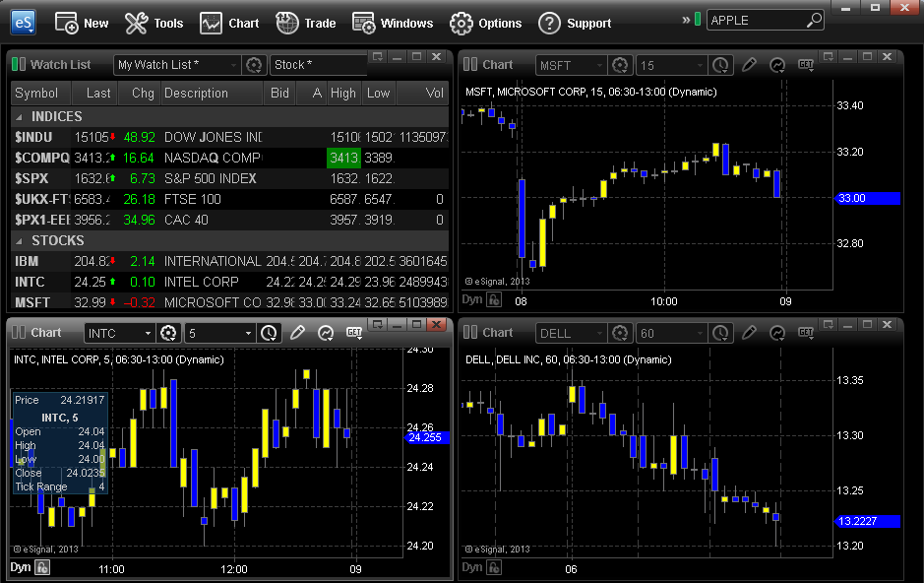Click the eSignal logo button
924x583 pixels.
click(x=23, y=23)
